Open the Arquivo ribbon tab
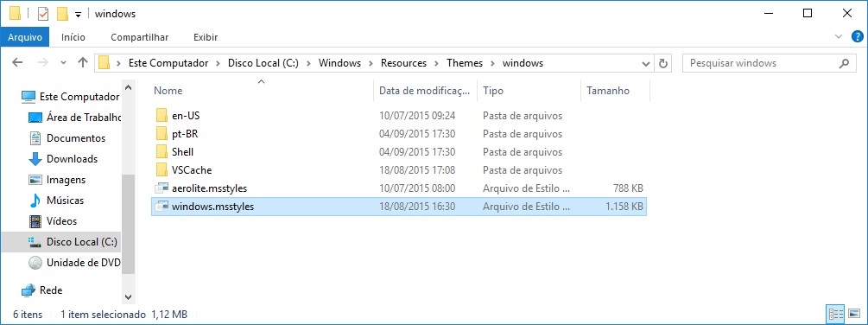 pos(25,37)
